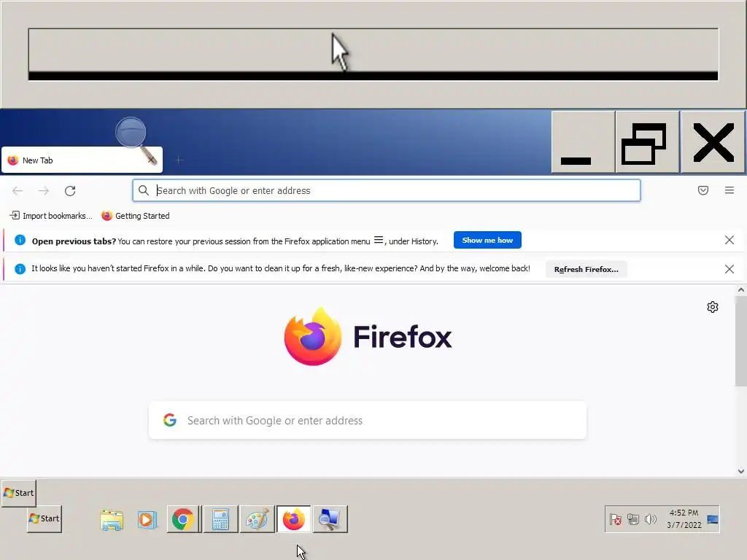Image resolution: width=747 pixels, height=560 pixels.
Task: Click the "Open previous tabs?" bold text
Action: click(x=74, y=241)
